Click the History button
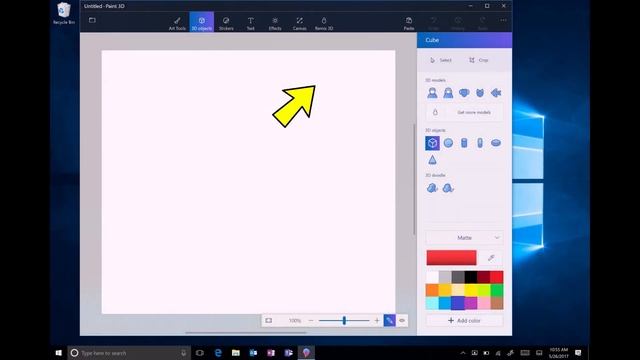 (458, 23)
